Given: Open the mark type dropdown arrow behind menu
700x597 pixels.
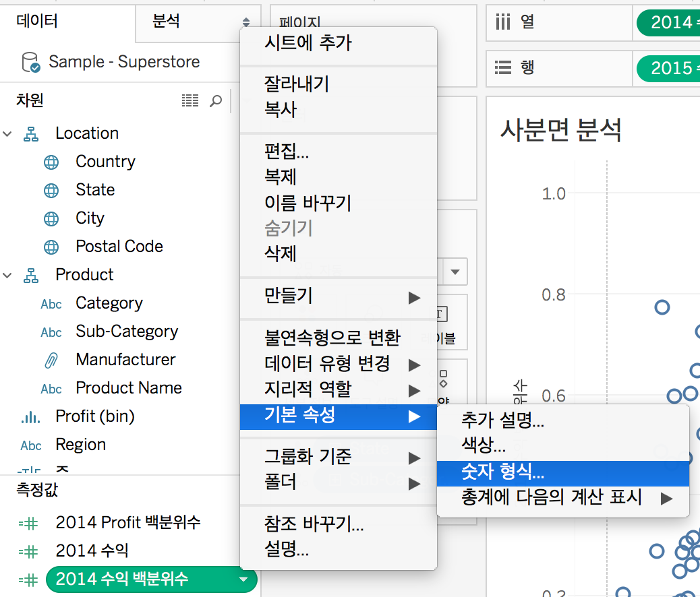Looking at the screenshot, I should 455,272.
